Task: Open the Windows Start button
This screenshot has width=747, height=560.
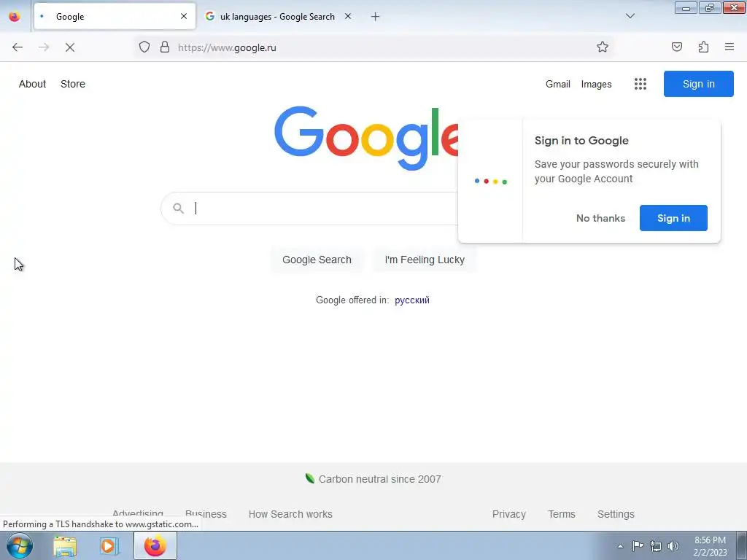Action: pyautogui.click(x=19, y=545)
